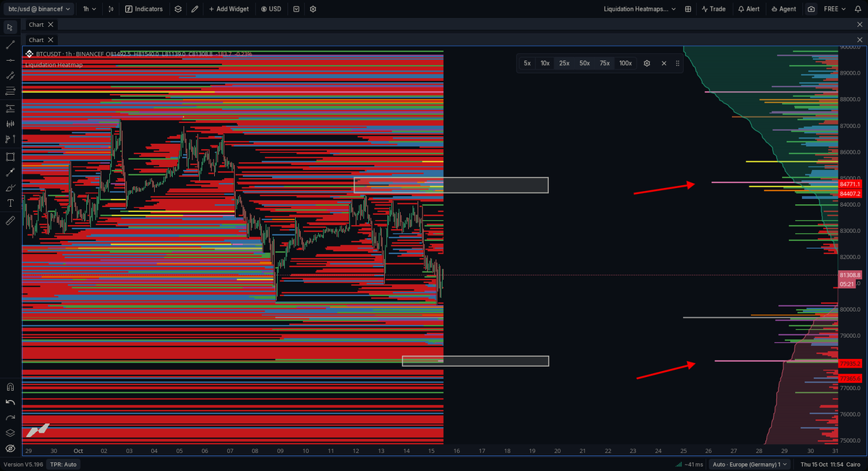The height and width of the screenshot is (471, 868).
Task: Undo the last drawing action
Action: pyautogui.click(x=10, y=402)
